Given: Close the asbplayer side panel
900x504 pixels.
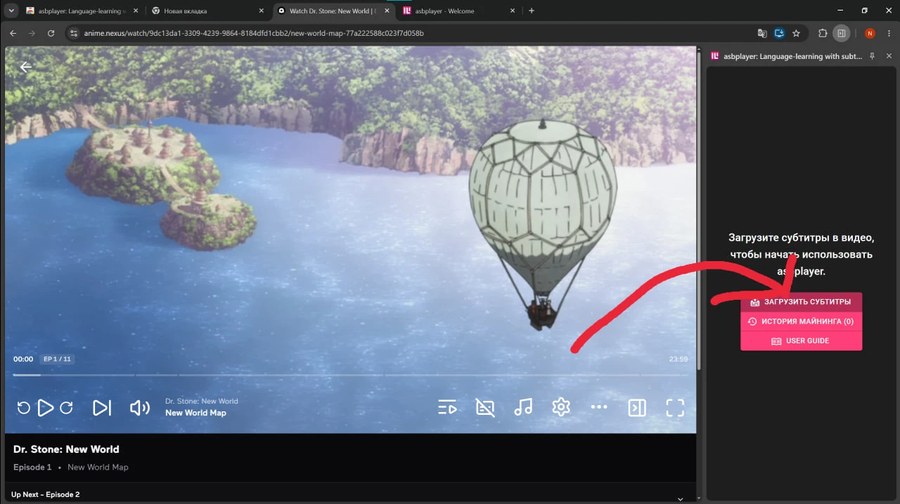Looking at the screenshot, I should click(x=889, y=56).
